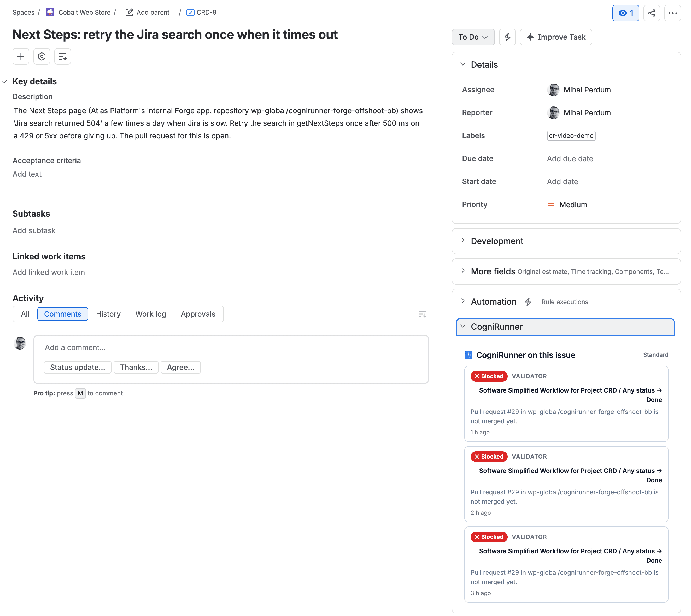Screen dimensions: 691x616
Task: Open the more actions ellipsis menu
Action: [x=672, y=13]
